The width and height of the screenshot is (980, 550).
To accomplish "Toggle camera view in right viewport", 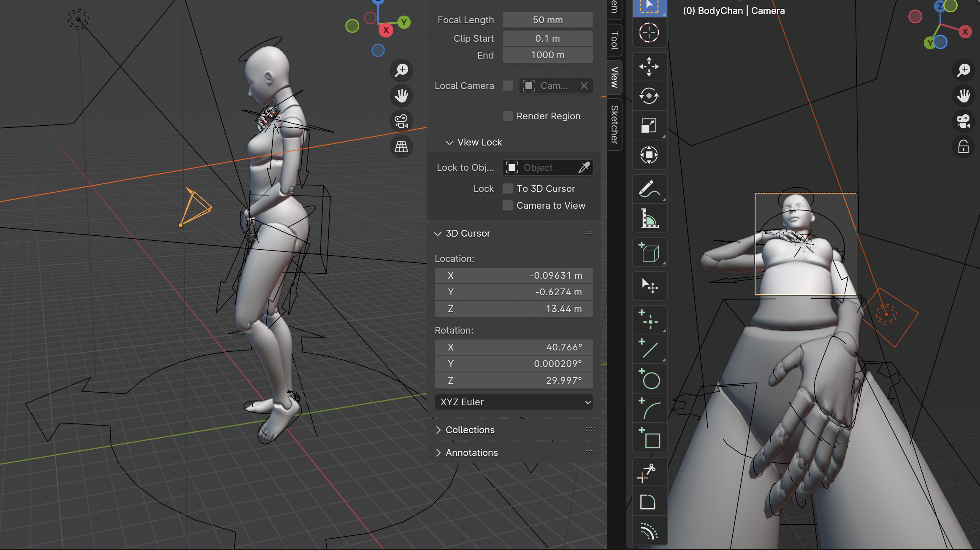I will pos(964,121).
